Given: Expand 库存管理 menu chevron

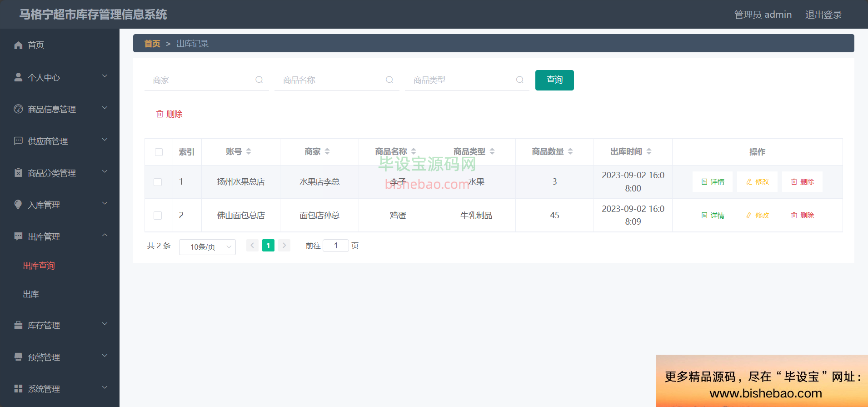Looking at the screenshot, I should (x=105, y=324).
